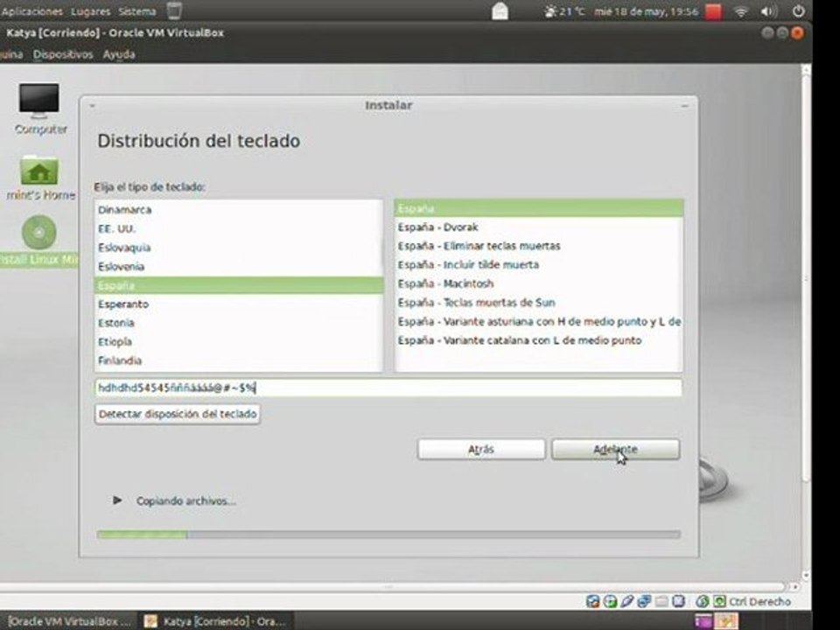The height and width of the screenshot is (630, 840).
Task: Click the orange checkmark icon in bottom panel
Action: tap(726, 621)
